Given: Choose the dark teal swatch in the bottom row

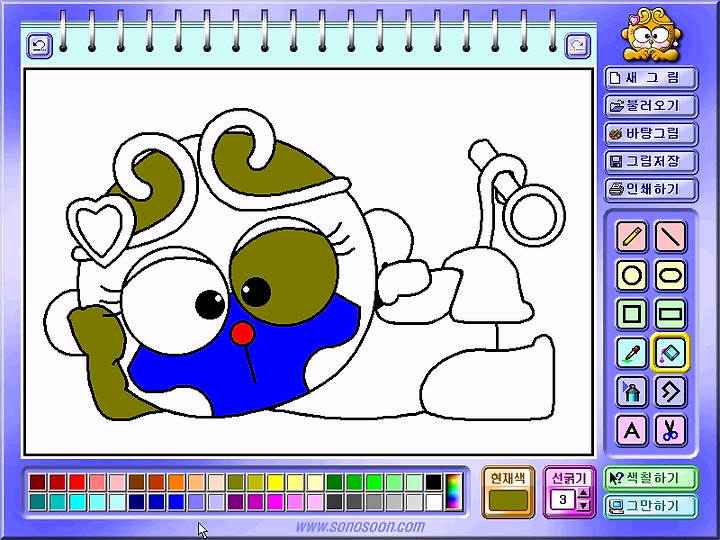Looking at the screenshot, I should click(x=38, y=502).
